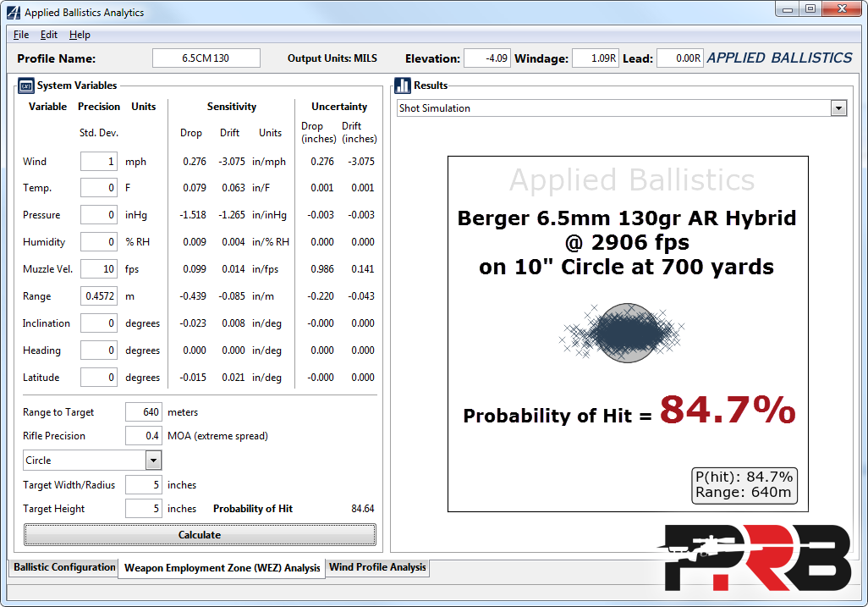Screen dimensions: 868x607
Task: Expand the Shot Simulation results dropdown
Action: coord(838,108)
